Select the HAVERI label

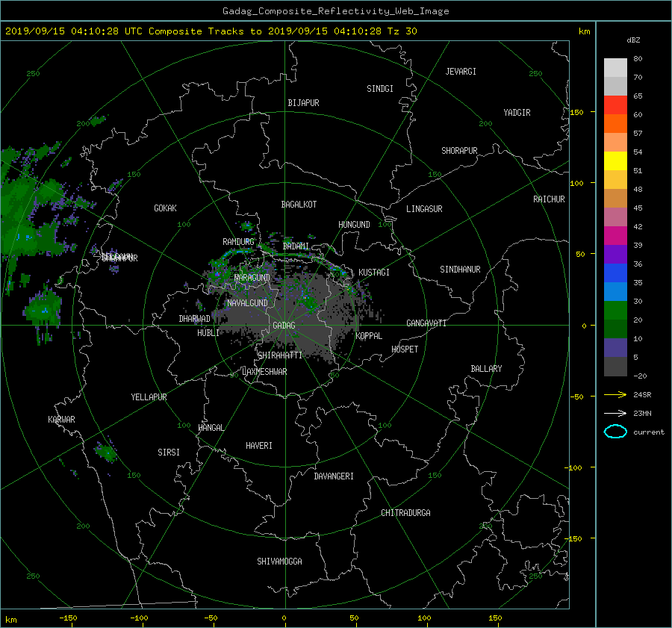click(x=259, y=446)
